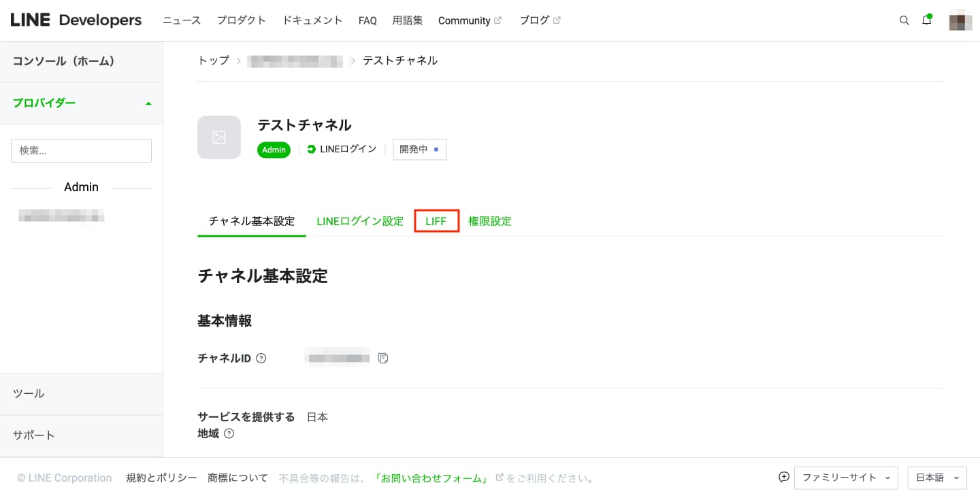Viewport: 980px width, 498px height.
Task: Click the chat bubble icon beside ファミリーサイト
Action: (x=784, y=477)
